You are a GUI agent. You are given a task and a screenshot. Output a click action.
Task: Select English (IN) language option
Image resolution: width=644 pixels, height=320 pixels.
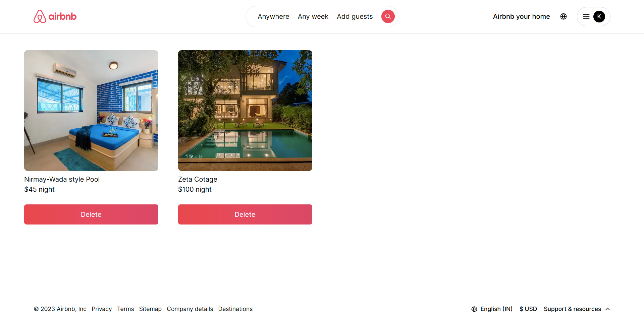click(x=496, y=309)
